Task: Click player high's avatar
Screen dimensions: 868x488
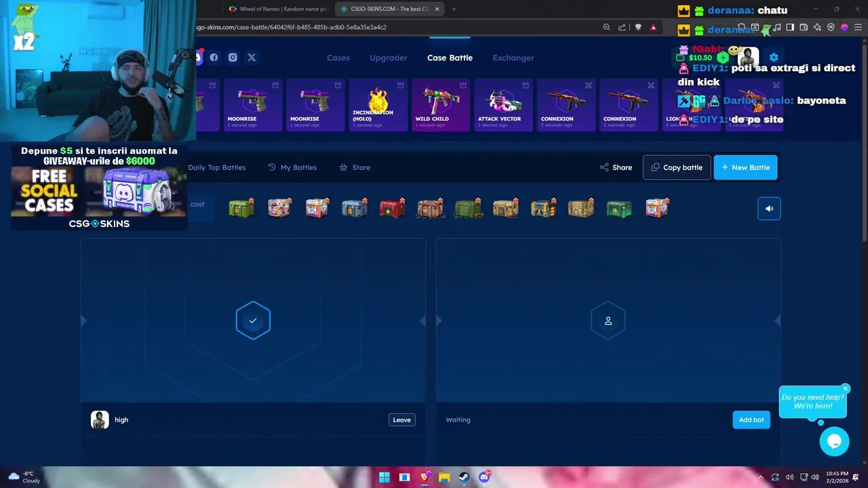Action: click(x=100, y=420)
